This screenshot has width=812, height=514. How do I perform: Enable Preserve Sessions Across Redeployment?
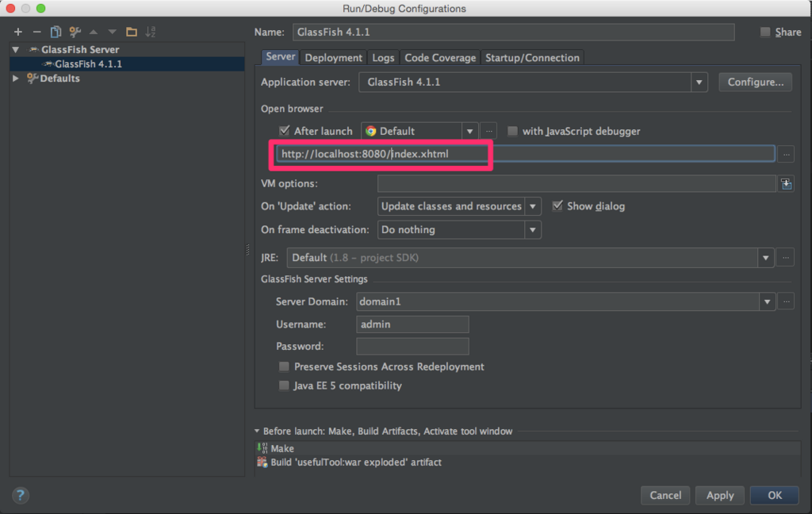(284, 366)
